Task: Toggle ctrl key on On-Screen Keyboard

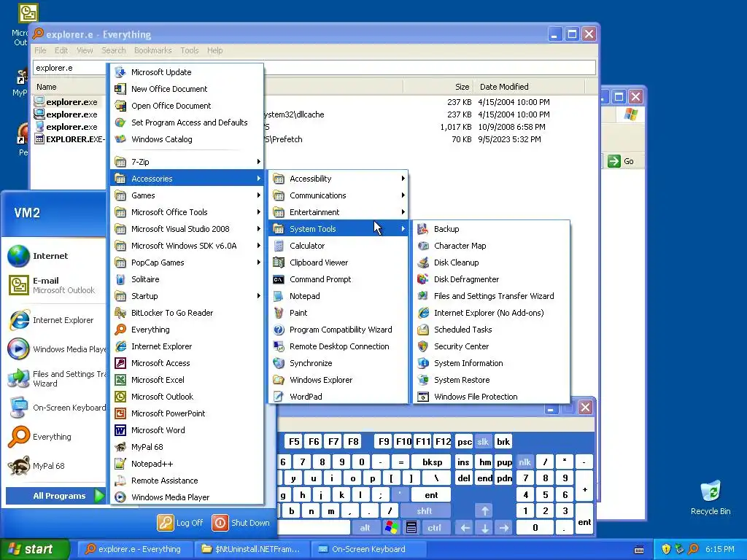Action: (434, 528)
